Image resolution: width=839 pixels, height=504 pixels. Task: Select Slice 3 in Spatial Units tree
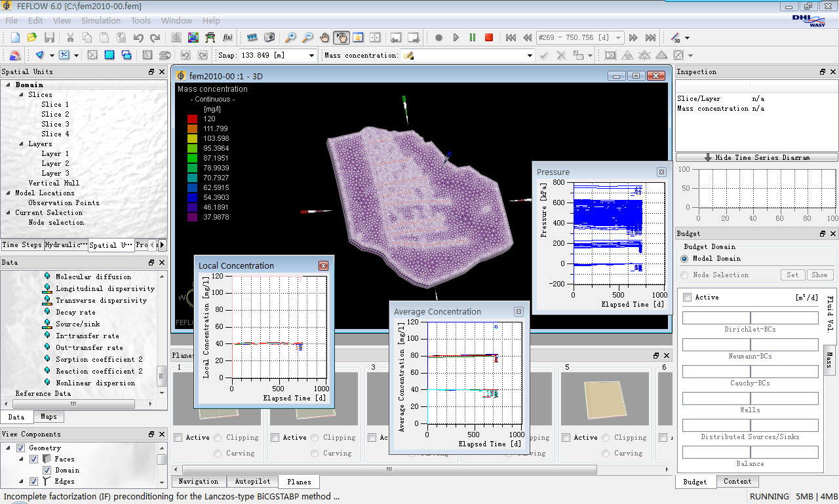click(55, 125)
